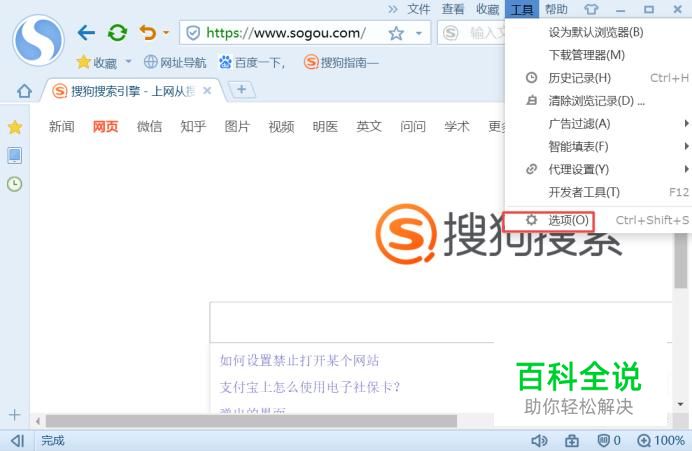Select suggestion 如何设置禁止打开某个网站
Screen dimensions: 692x451
click(x=300, y=361)
